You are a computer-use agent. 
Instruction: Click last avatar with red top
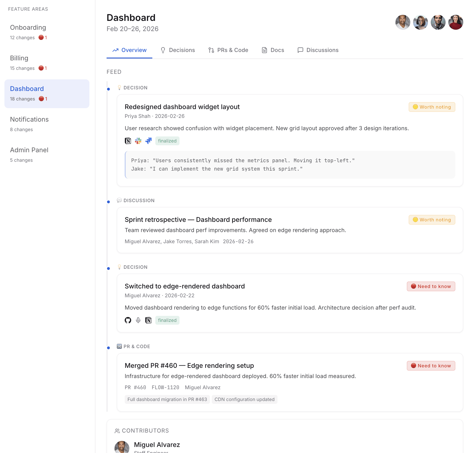point(456,22)
